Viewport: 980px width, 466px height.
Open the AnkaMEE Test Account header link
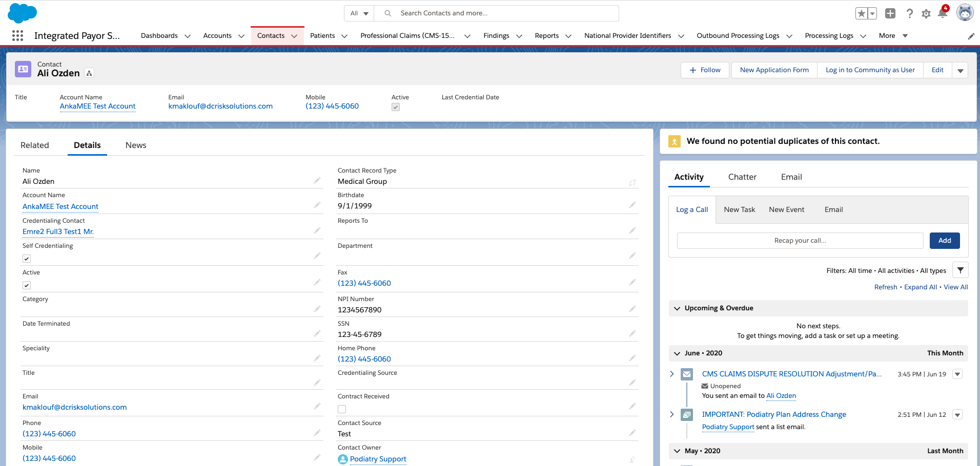[x=97, y=106]
